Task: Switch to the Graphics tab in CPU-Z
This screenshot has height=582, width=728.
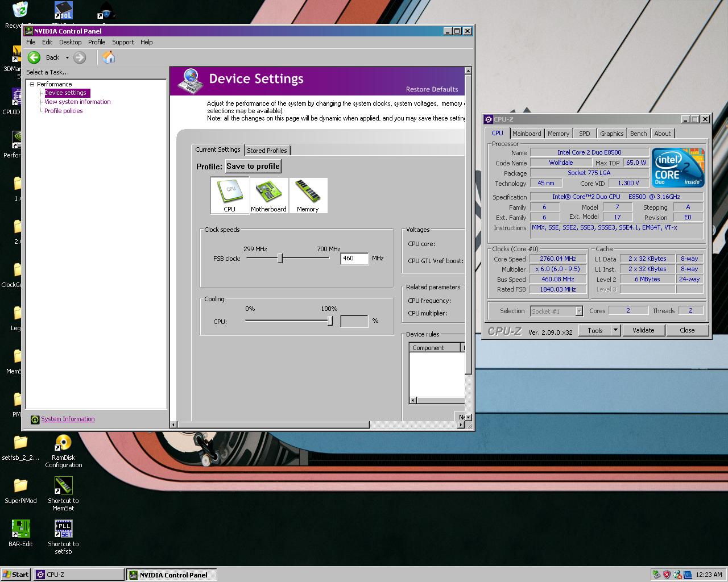Action: (x=612, y=134)
